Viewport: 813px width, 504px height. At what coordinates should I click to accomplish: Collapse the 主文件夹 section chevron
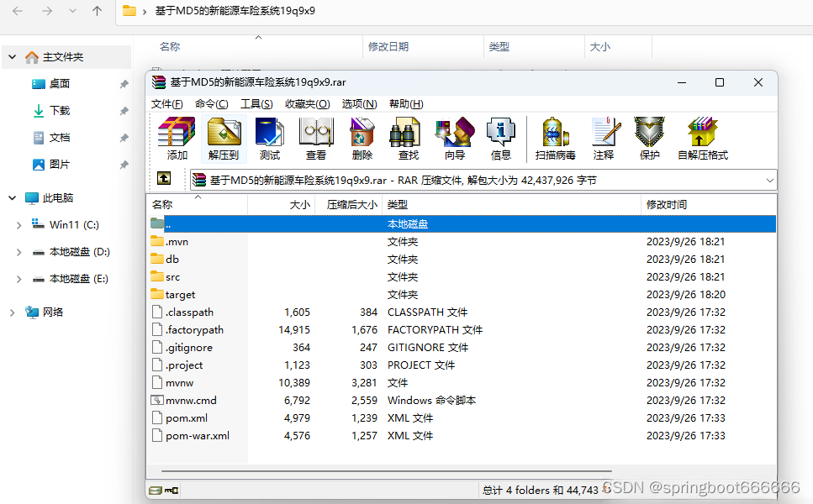click(x=13, y=56)
